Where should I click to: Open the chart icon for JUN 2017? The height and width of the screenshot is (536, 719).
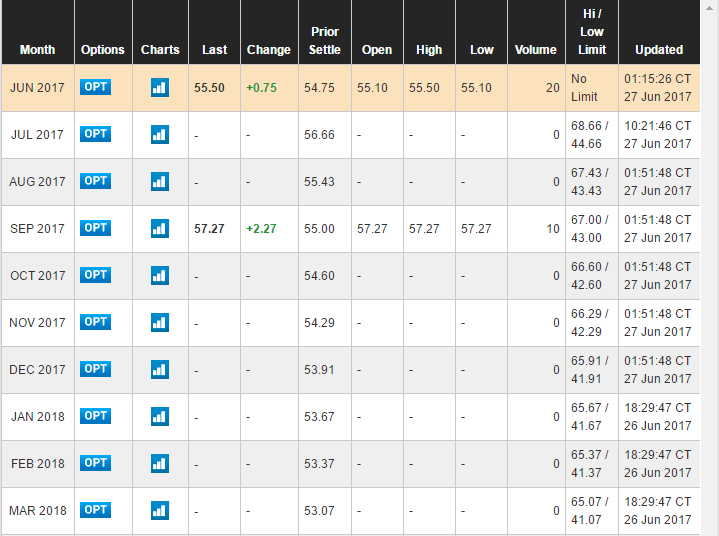[x=160, y=88]
